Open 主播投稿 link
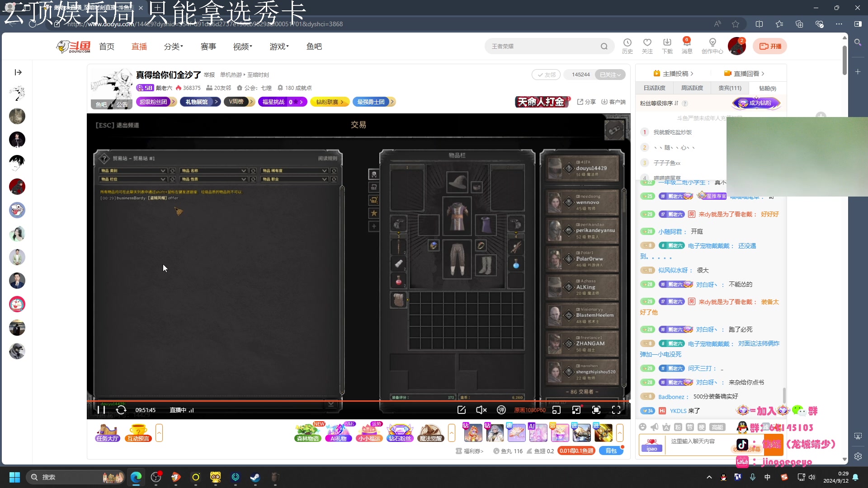Viewport: 868px width, 488px height. click(673, 74)
